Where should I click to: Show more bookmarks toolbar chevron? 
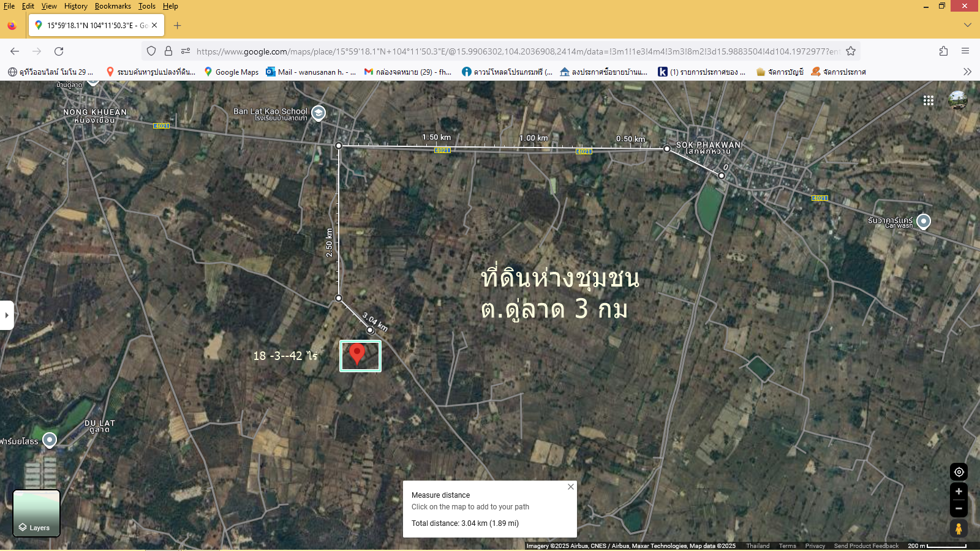[967, 72]
